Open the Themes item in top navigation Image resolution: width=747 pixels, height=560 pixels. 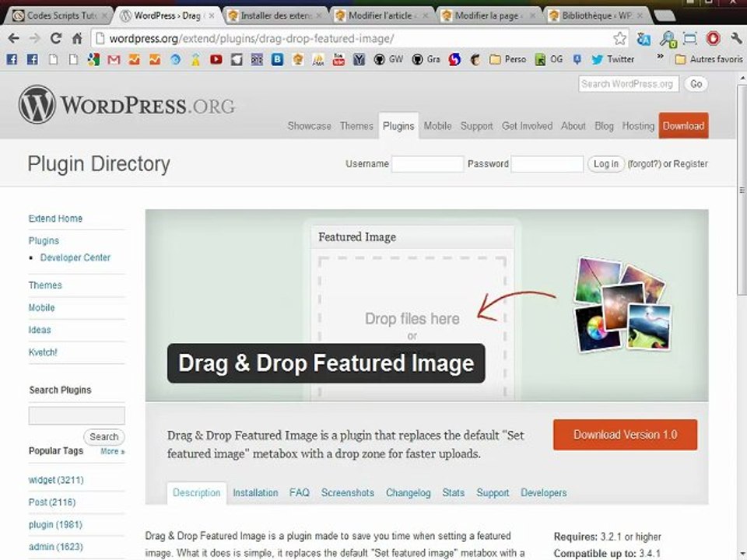click(356, 126)
